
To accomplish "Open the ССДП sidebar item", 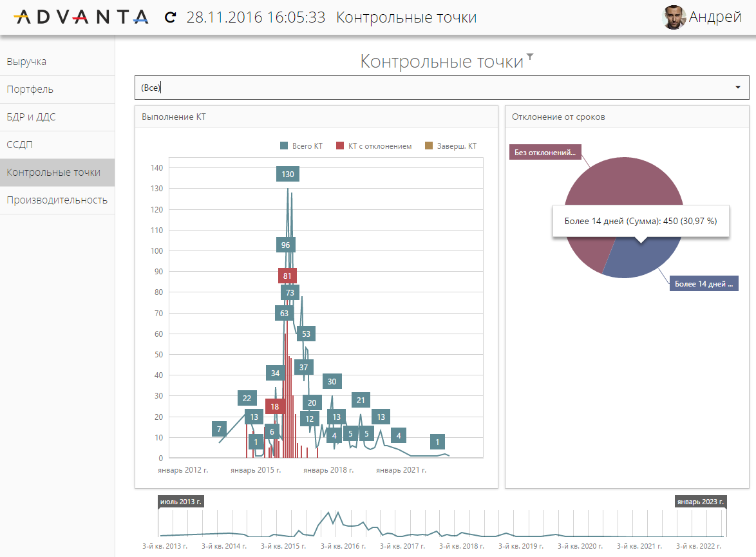I will click(x=20, y=145).
